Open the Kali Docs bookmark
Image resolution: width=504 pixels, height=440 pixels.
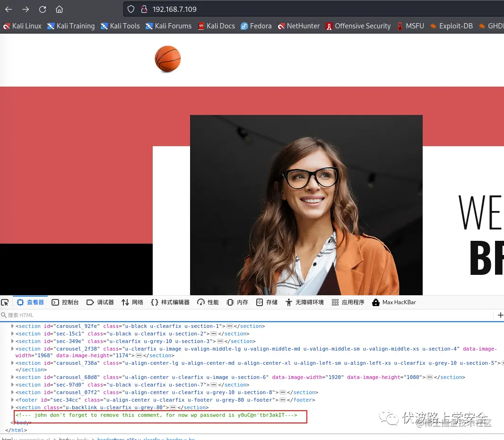pos(216,26)
